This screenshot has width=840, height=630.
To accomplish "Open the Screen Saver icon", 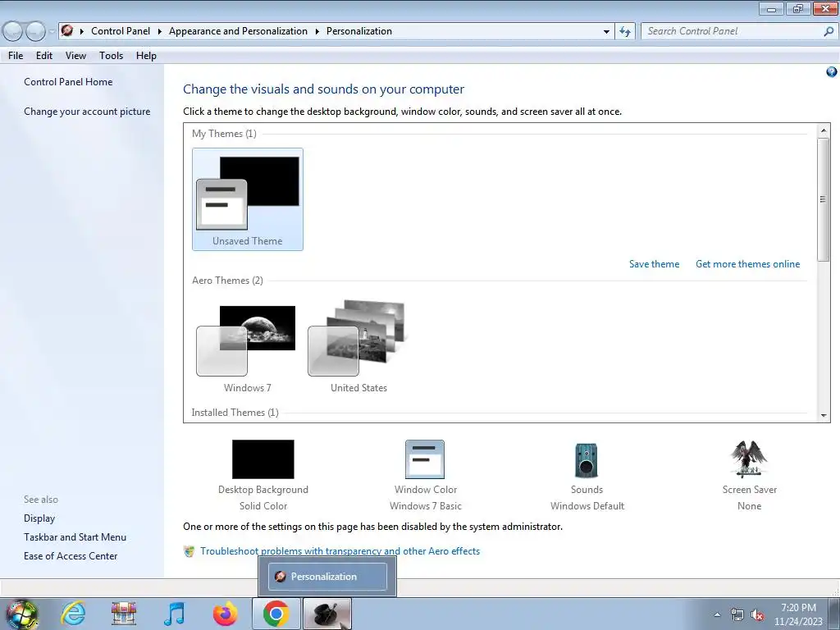I will point(749,459).
